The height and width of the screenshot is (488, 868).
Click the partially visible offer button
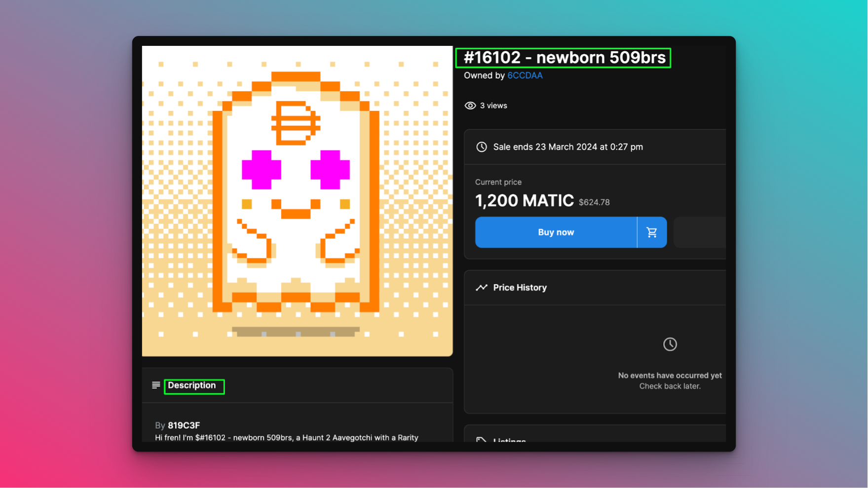coord(700,232)
